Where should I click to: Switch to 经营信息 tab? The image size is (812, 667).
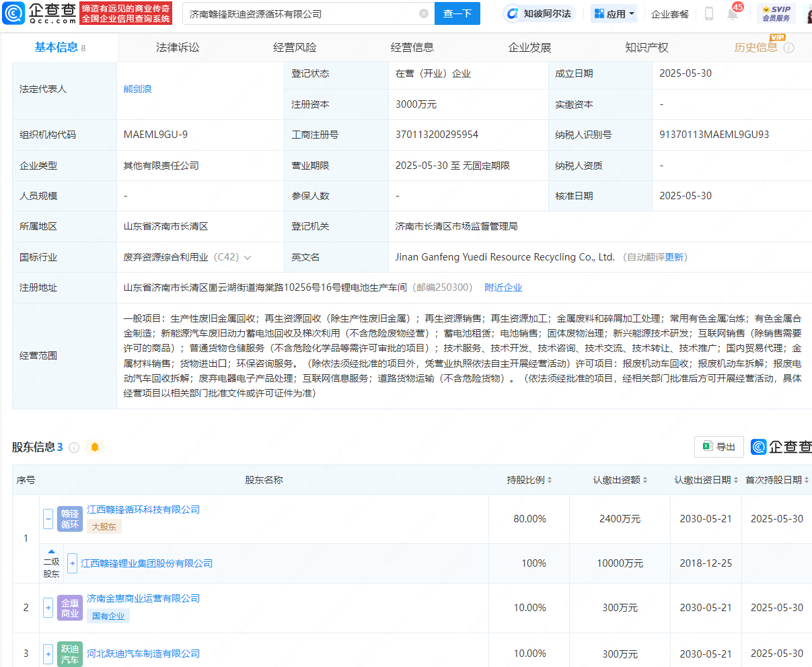(412, 47)
